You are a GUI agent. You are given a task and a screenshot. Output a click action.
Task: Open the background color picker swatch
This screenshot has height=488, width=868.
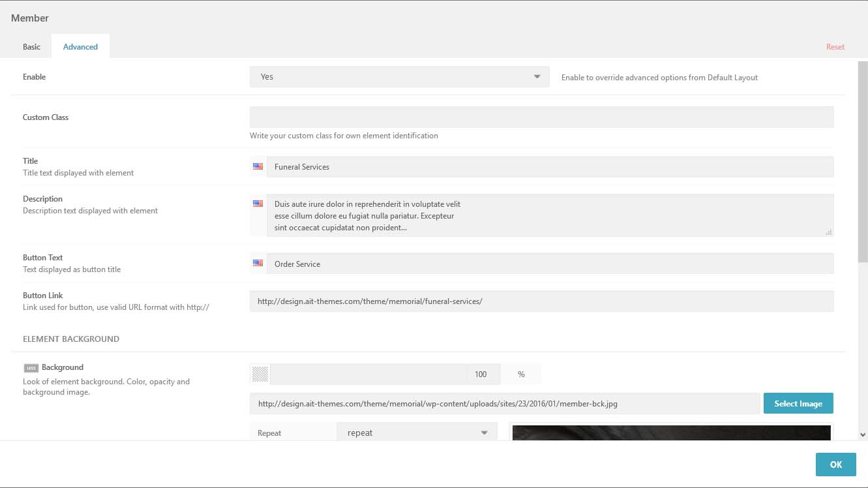click(x=260, y=374)
